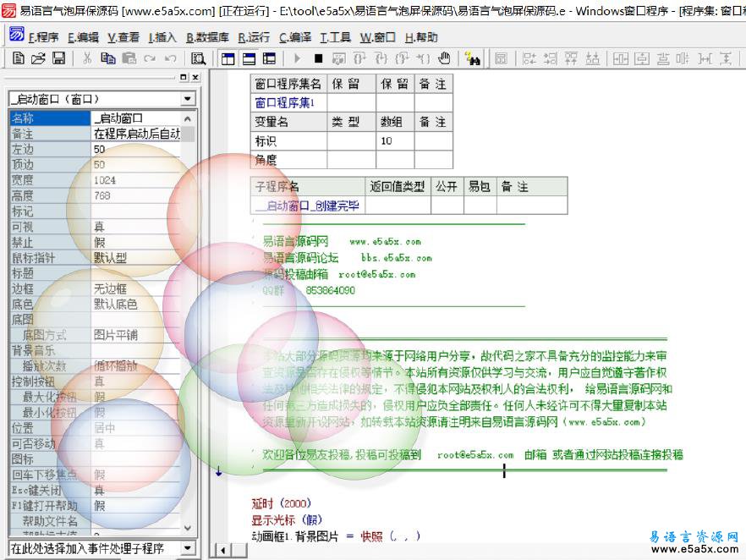Click the align top edges icon
Viewport: 746px width, 560px height.
(x=571, y=58)
